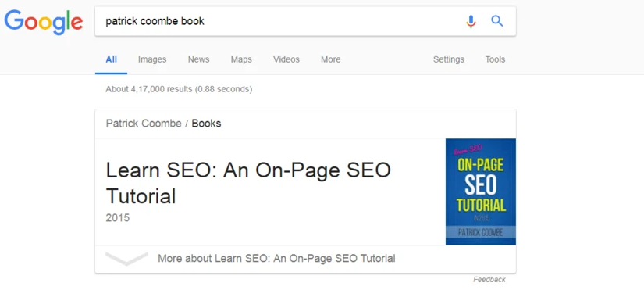Click the 2015 publication year text
The width and height of the screenshot is (644, 290).
[x=117, y=218]
